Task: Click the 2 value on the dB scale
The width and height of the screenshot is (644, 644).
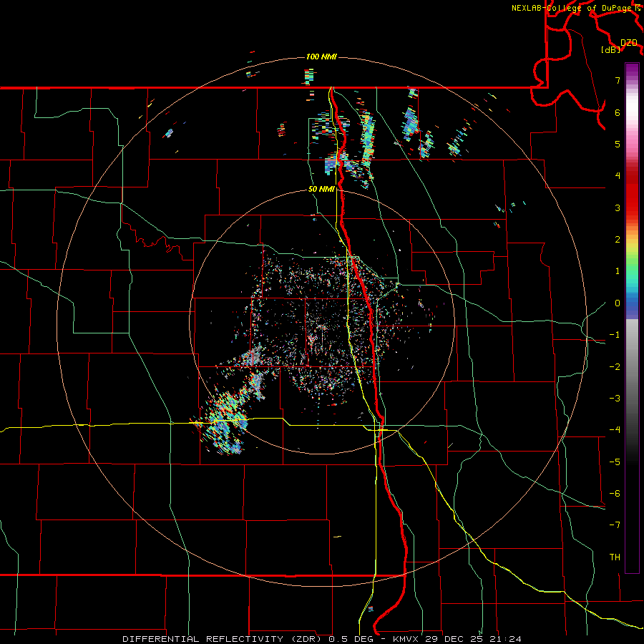Action: click(x=618, y=239)
